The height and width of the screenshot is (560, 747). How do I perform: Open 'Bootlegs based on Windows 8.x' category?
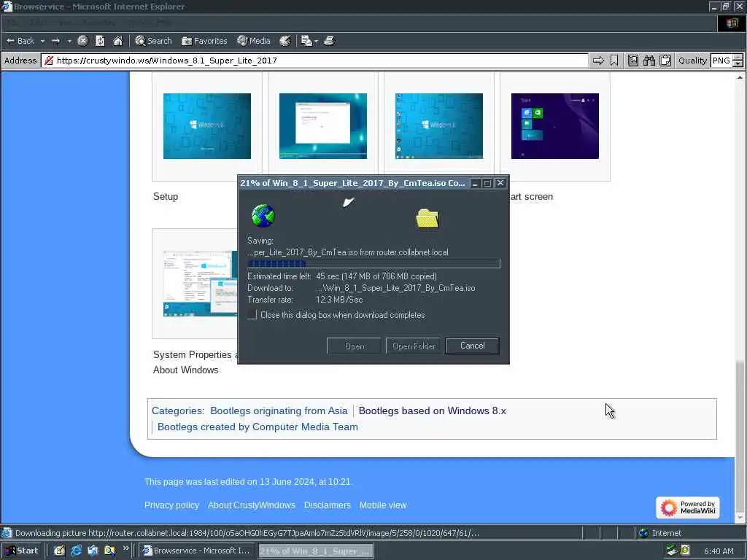click(x=432, y=411)
